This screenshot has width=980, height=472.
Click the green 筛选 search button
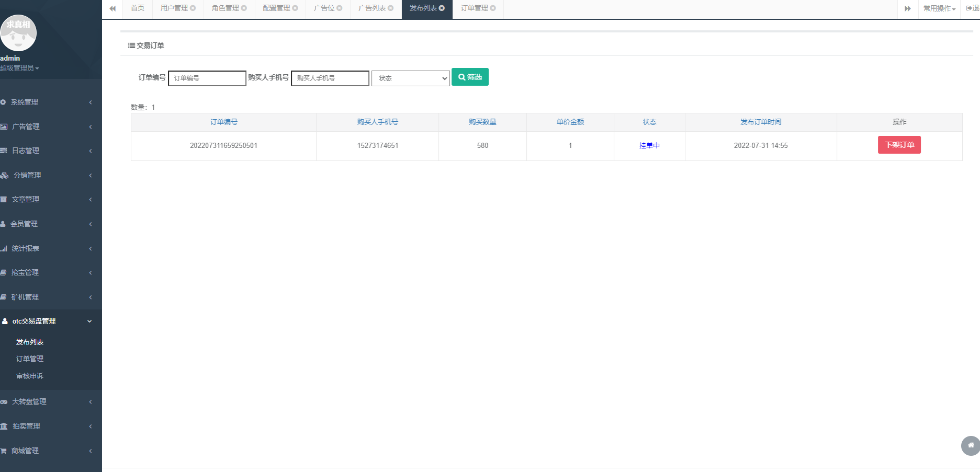470,77
